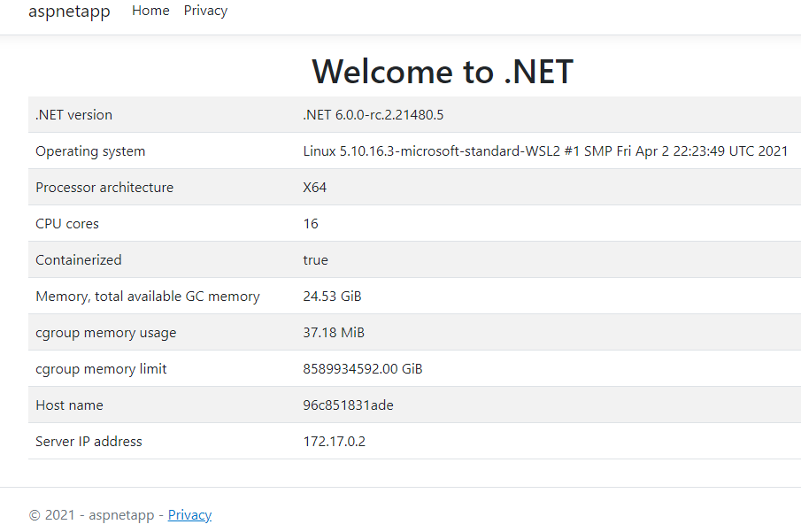Screen dimensions: 801x532
Task: Select the total available GC memory row
Action: coord(147,296)
